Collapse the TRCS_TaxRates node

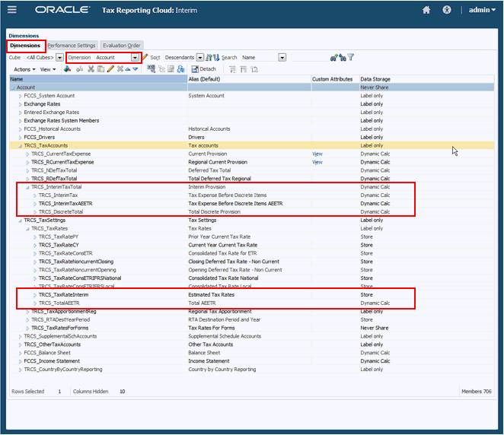click(27, 229)
